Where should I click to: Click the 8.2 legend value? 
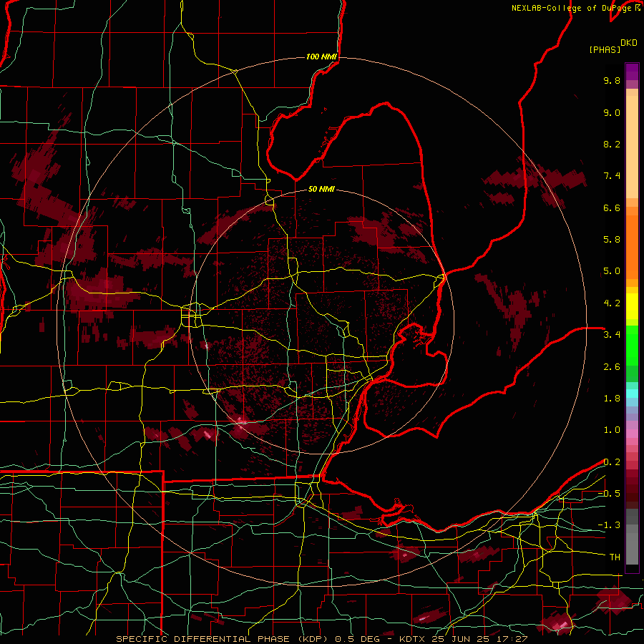point(612,144)
